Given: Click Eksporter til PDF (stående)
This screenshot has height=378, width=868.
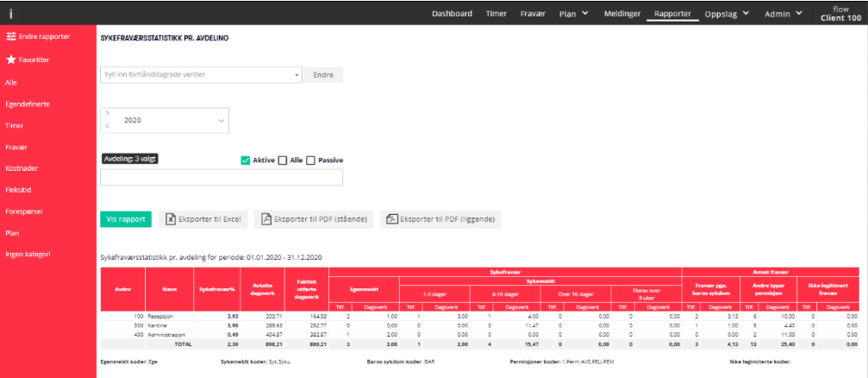Looking at the screenshot, I should coord(313,219).
